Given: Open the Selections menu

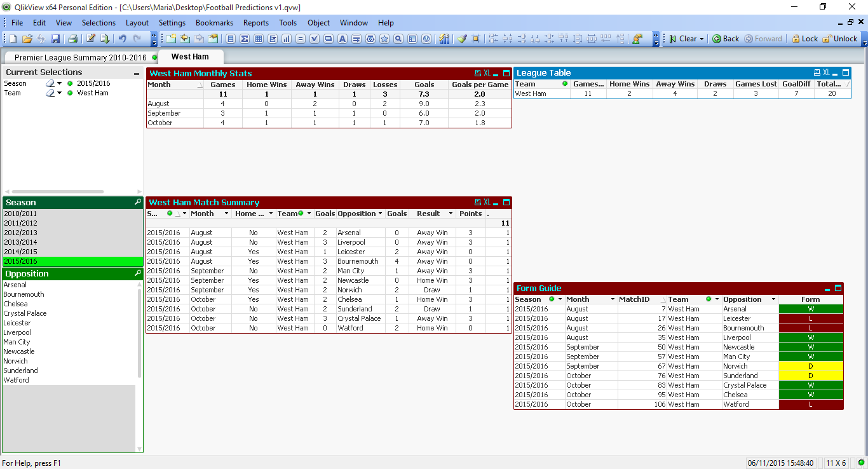Looking at the screenshot, I should coord(98,23).
